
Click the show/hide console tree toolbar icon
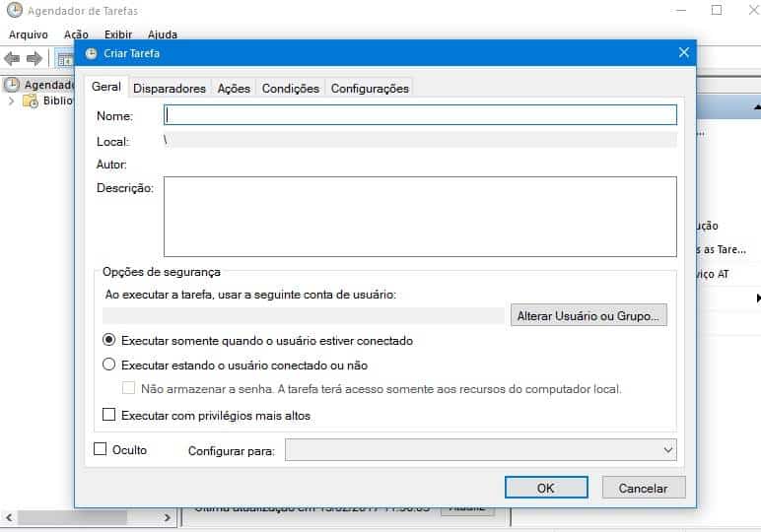point(65,59)
